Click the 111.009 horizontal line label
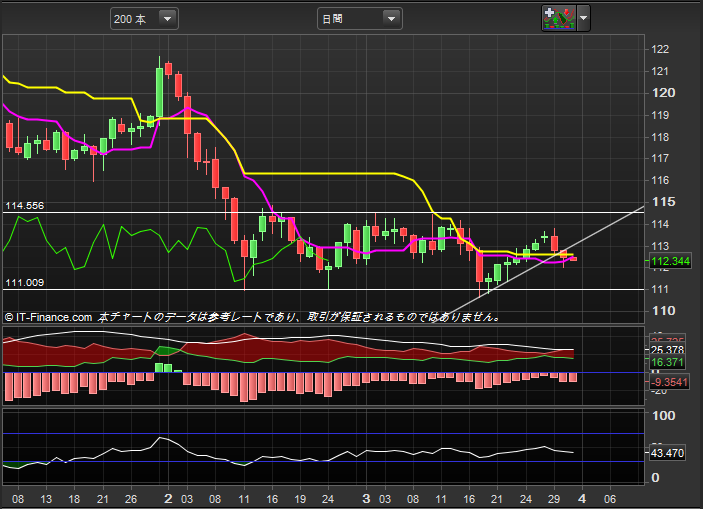Viewport: 703px width, 509px height. point(25,283)
